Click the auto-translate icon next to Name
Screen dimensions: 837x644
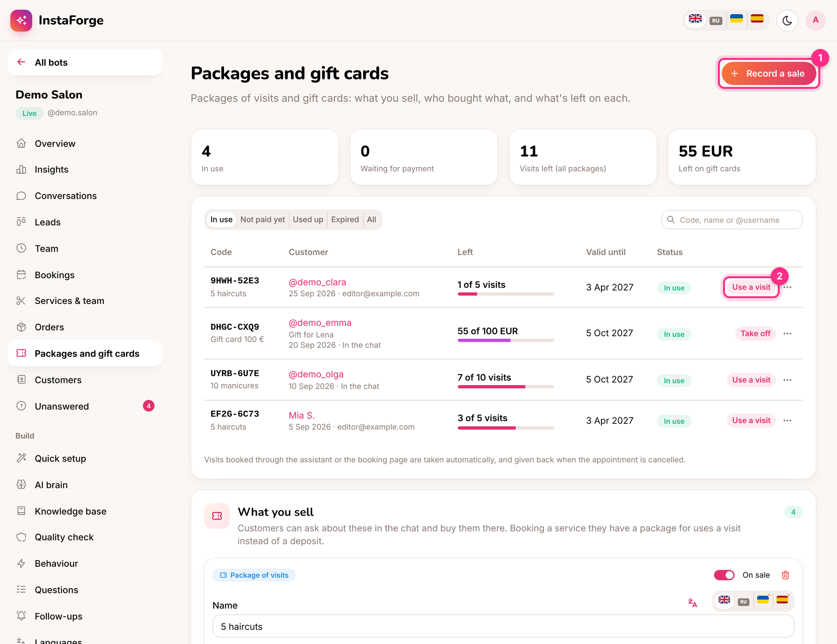point(692,602)
